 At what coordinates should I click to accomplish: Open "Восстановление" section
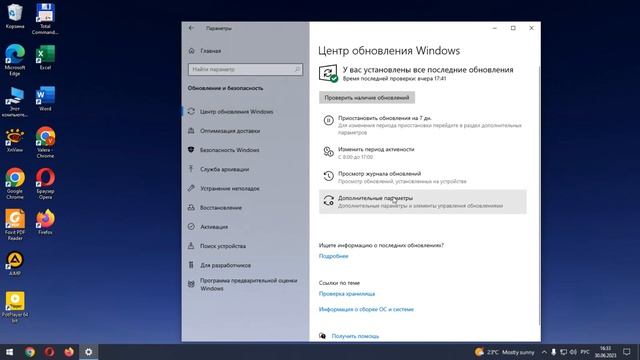(x=245, y=208)
